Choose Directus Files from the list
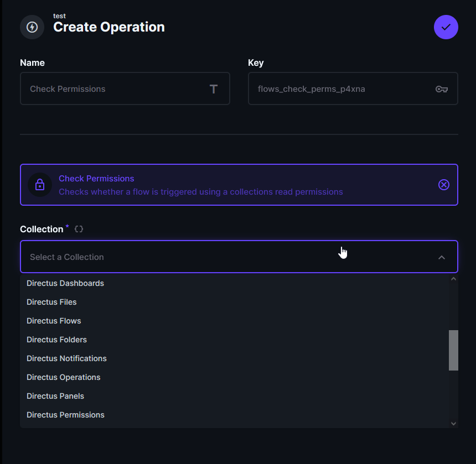476x464 pixels. (x=234, y=302)
